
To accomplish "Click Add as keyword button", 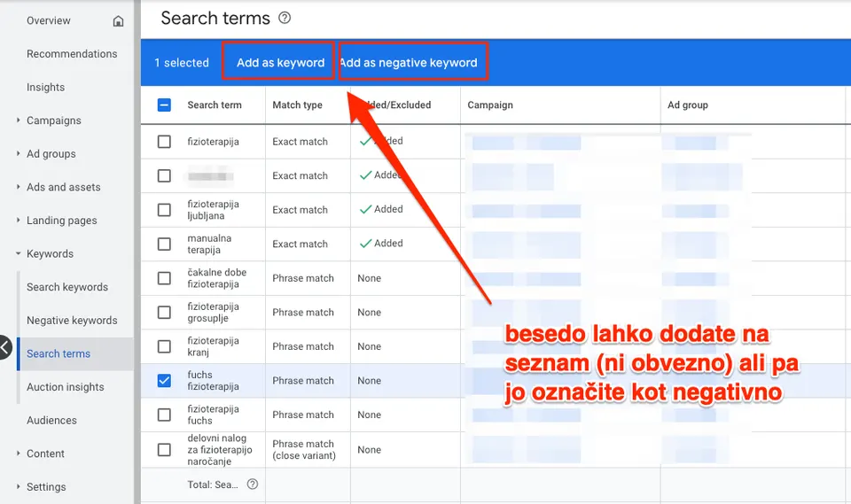I will pos(280,62).
